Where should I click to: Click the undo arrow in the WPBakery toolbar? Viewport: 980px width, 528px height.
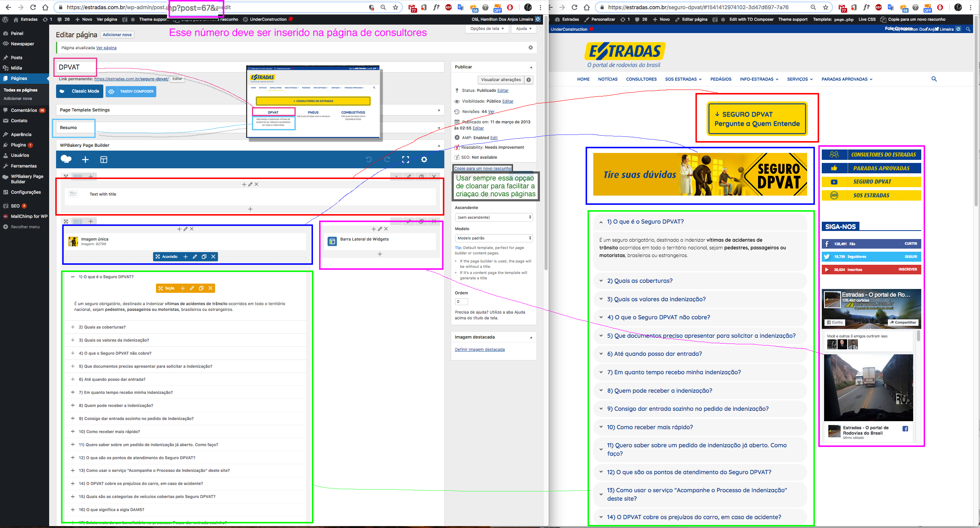[369, 159]
